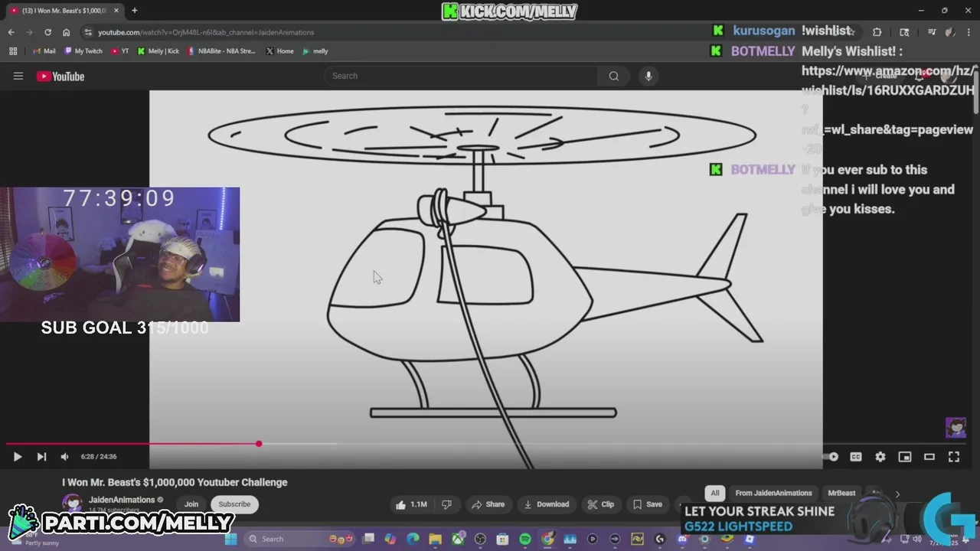The width and height of the screenshot is (980, 551).
Task: Open the Windows Start menu
Action: pyautogui.click(x=230, y=539)
